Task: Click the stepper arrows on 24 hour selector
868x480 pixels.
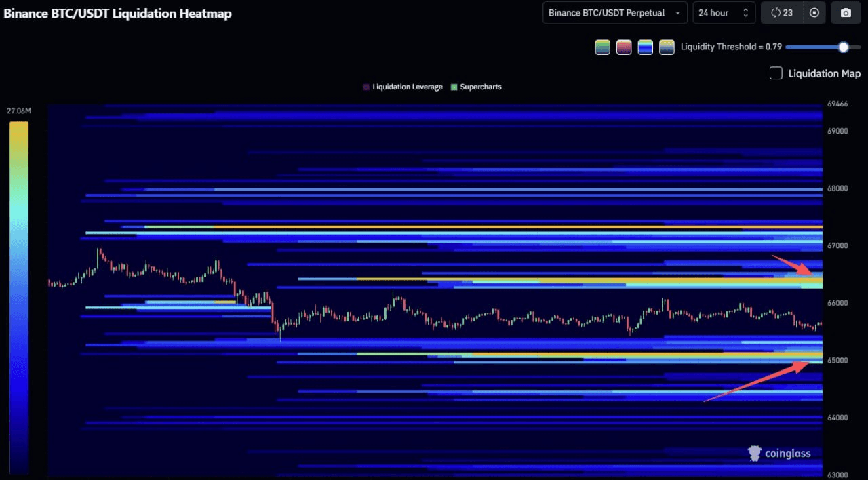Action: (x=746, y=13)
